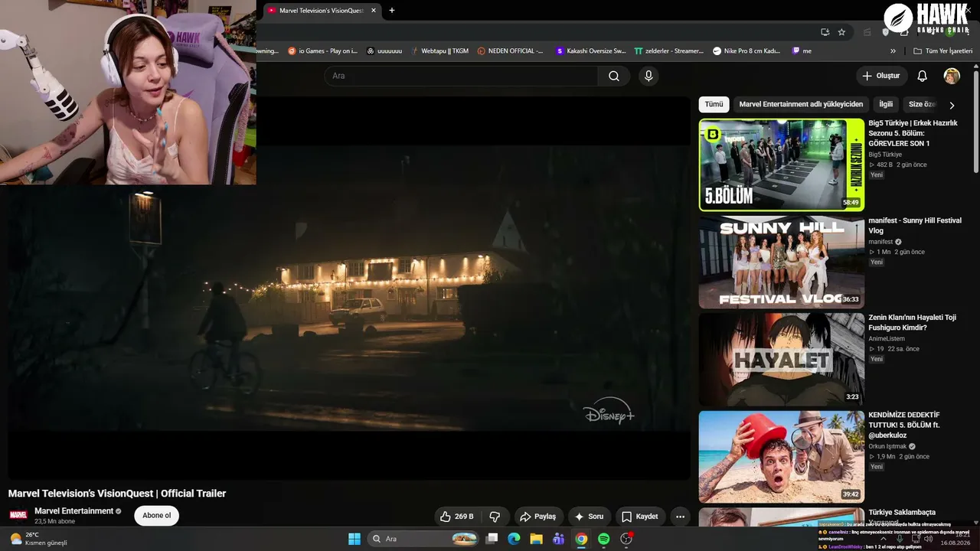Open Sunny Hill Festival Vlog thumbnail

click(x=782, y=262)
